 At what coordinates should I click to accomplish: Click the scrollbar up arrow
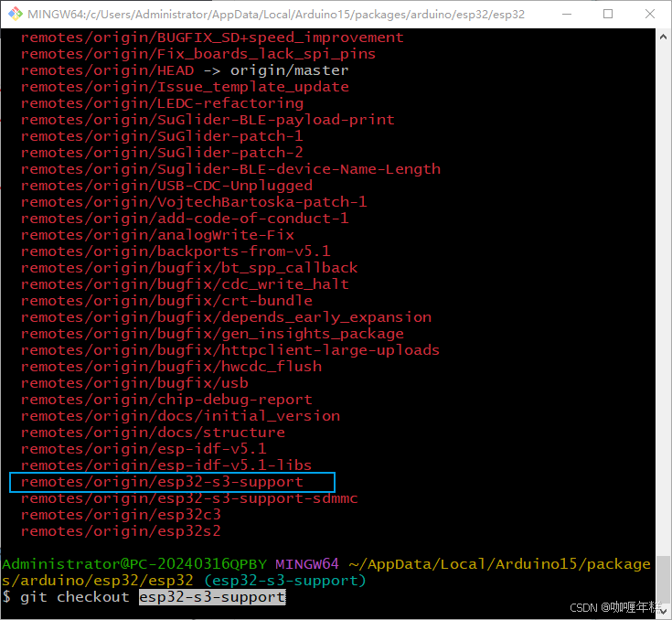663,37
